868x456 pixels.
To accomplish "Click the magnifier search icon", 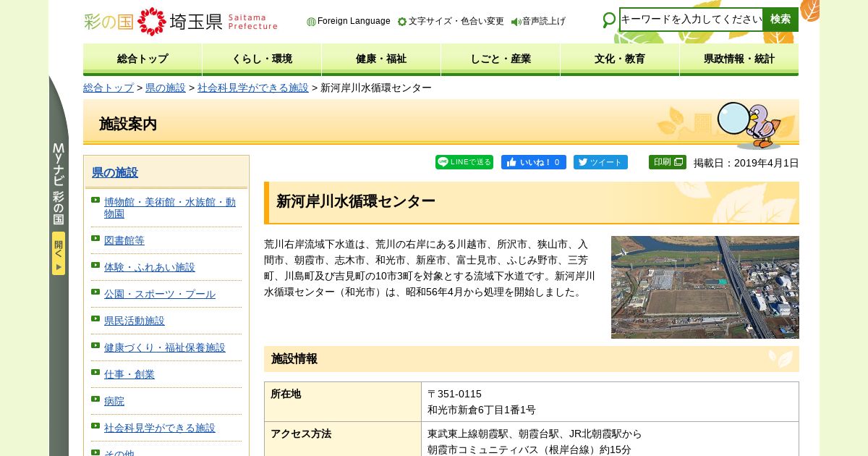I will (x=609, y=20).
